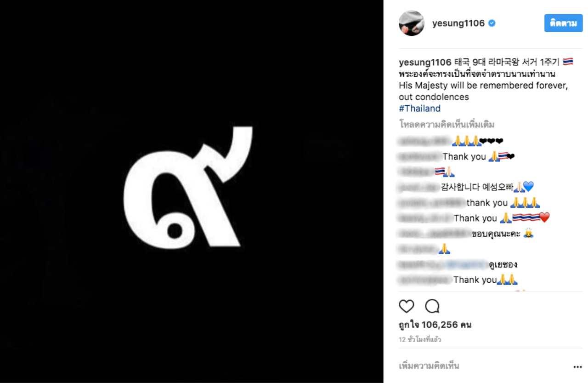Click the Thai numeral nine post image
Viewport: 588px width, 383px height.
tap(192, 191)
